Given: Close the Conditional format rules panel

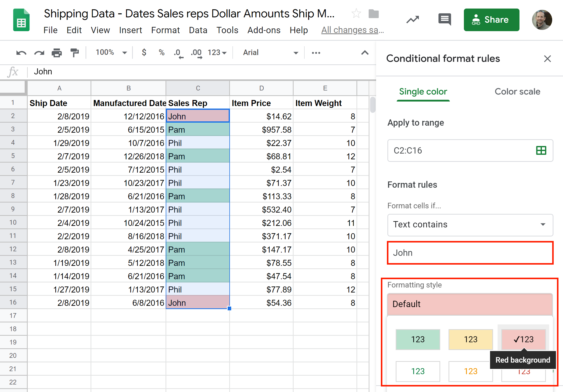Looking at the screenshot, I should (x=547, y=59).
